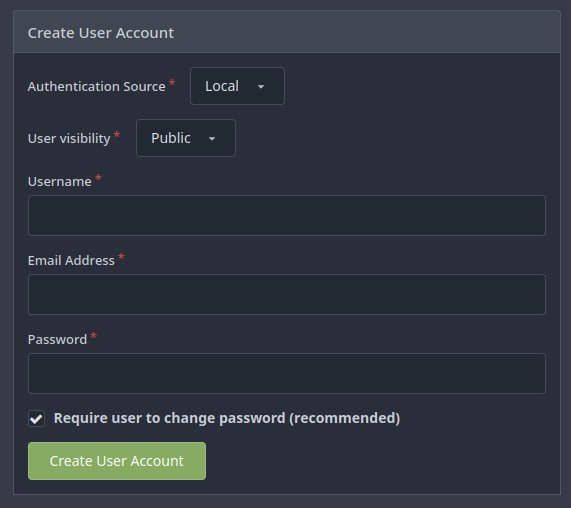Uncheck the Require user to change password checkbox
571x508 pixels.
tap(36, 418)
